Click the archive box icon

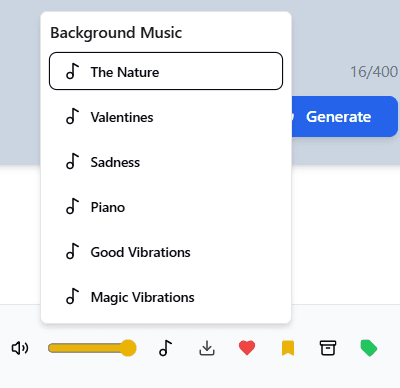click(x=328, y=348)
